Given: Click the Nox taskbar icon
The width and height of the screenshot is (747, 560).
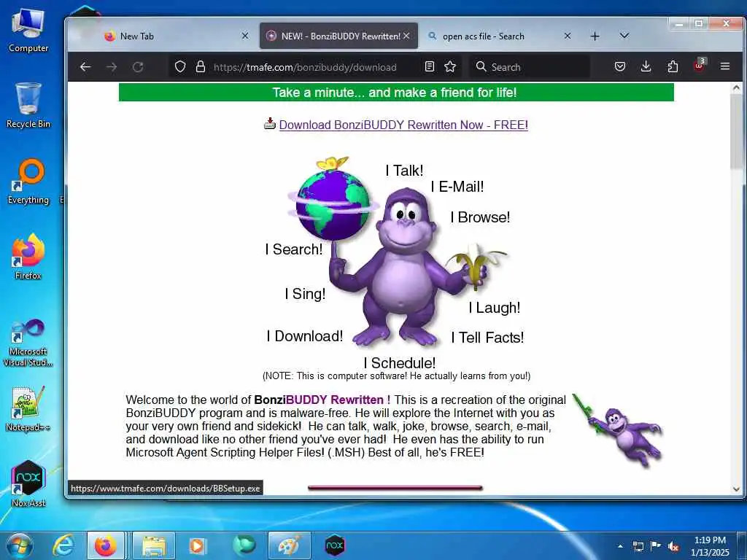Looking at the screenshot, I should tap(335, 545).
